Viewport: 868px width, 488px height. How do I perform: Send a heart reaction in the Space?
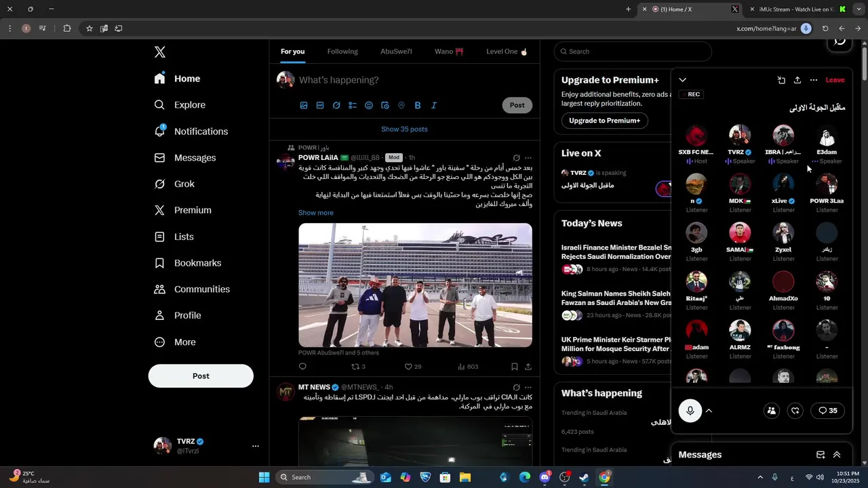796,411
